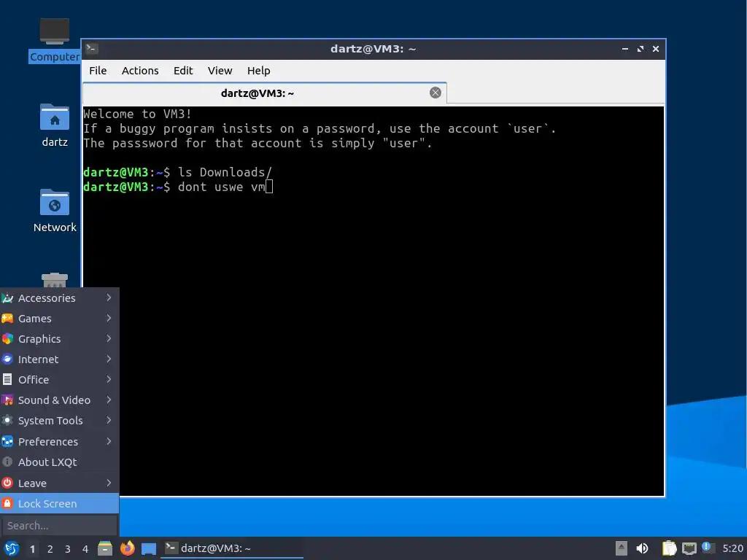747x560 pixels.
Task: Open the file manager from the panel
Action: click(105, 548)
